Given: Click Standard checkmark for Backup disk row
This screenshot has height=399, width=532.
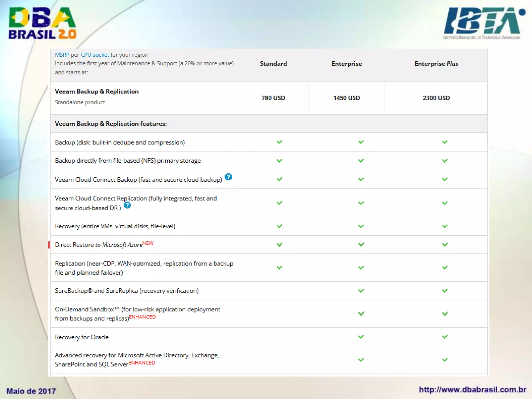Looking at the screenshot, I should coord(279,142).
